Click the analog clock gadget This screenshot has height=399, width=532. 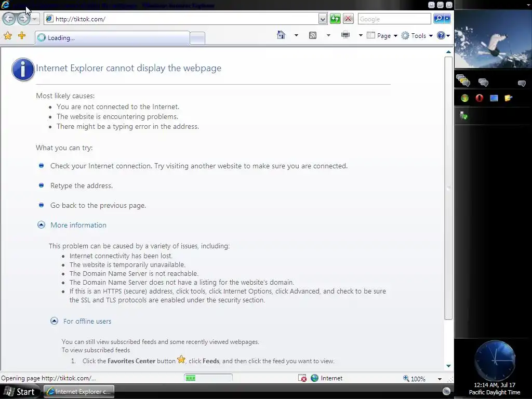coord(495,361)
